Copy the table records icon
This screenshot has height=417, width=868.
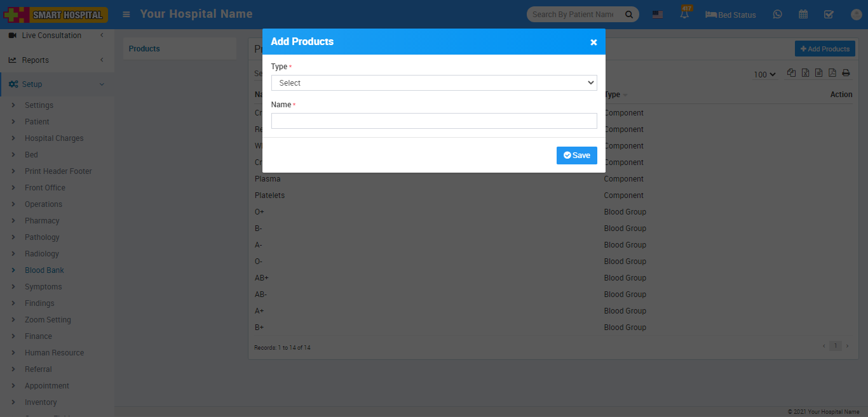click(792, 73)
